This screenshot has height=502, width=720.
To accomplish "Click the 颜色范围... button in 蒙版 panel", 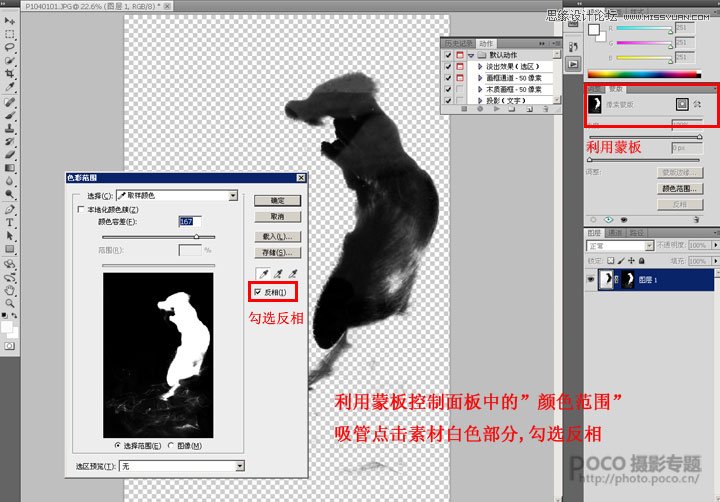I will tap(680, 187).
